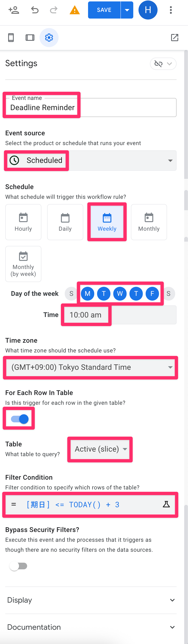The height and width of the screenshot is (644, 188).
Task: Enable Bypass Security Filters switch
Action: point(18,566)
